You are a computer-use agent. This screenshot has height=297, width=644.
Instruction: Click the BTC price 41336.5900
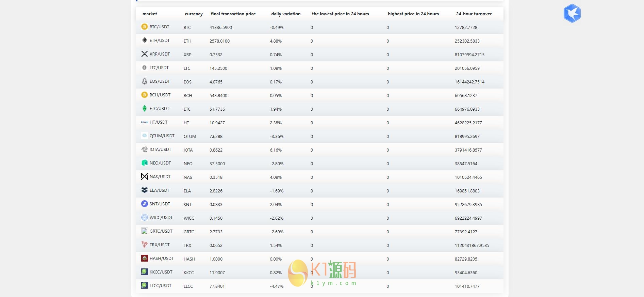tap(221, 28)
